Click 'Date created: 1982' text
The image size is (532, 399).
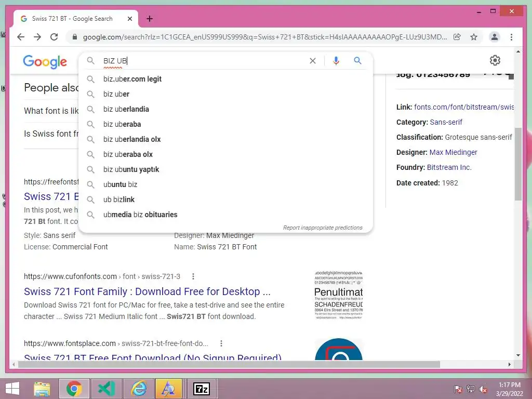(427, 183)
